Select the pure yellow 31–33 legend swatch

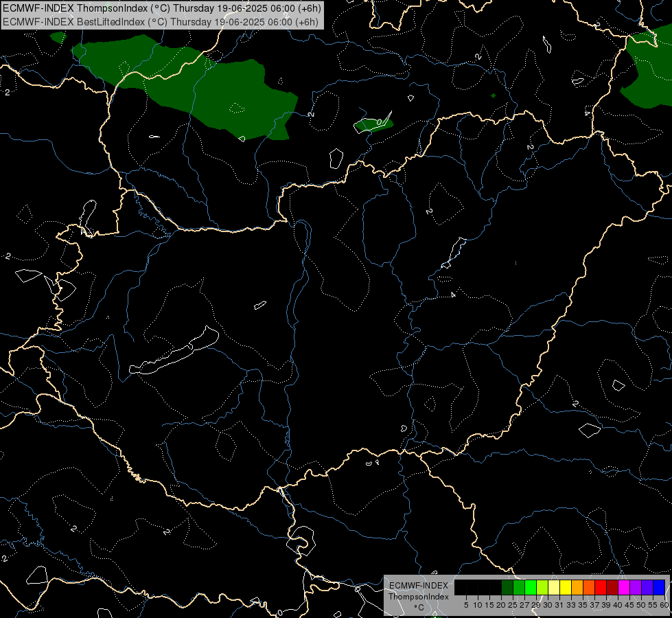tap(566, 587)
